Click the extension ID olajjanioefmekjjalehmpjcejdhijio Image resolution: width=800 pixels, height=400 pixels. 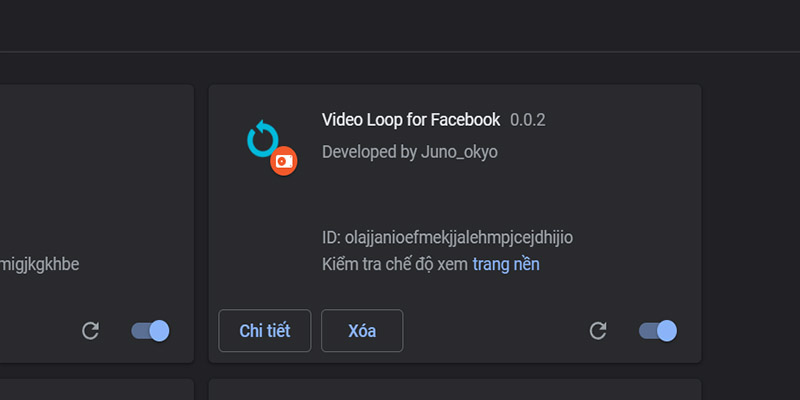click(x=458, y=238)
